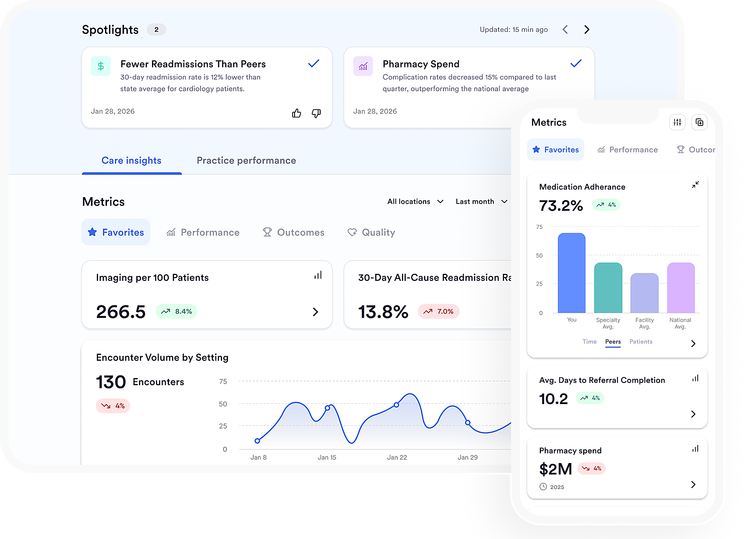The height and width of the screenshot is (539, 756).
Task: Go to previous spotlight with left arrow
Action: pyautogui.click(x=565, y=30)
